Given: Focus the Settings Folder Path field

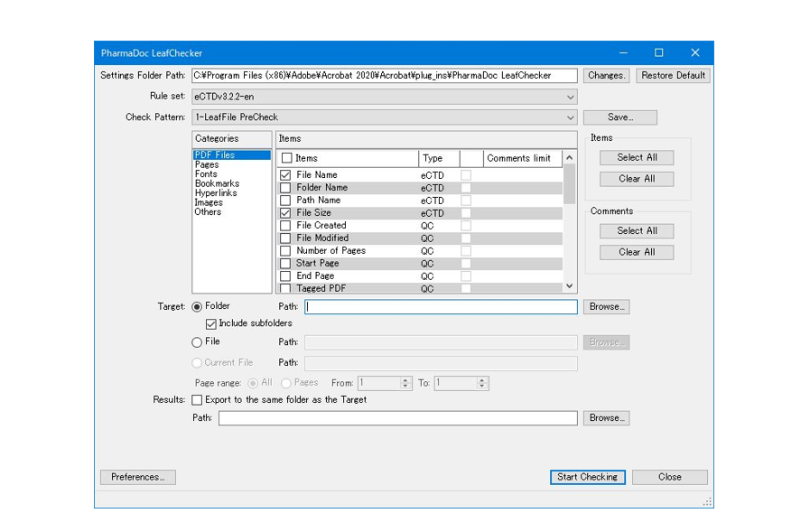Looking at the screenshot, I should pyautogui.click(x=385, y=75).
